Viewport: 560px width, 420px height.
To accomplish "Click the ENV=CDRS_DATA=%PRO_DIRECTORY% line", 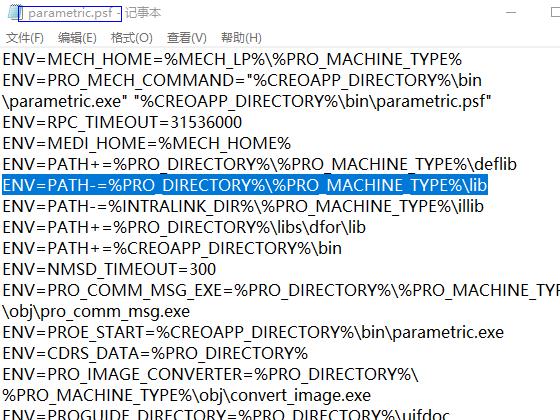I will (x=155, y=354).
